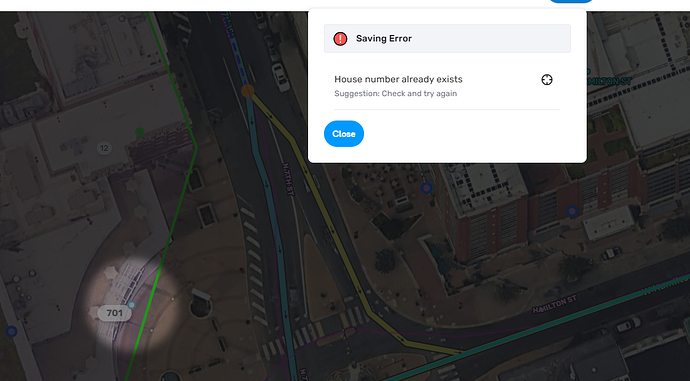Click the N 7TH ST street name label

tap(288, 180)
